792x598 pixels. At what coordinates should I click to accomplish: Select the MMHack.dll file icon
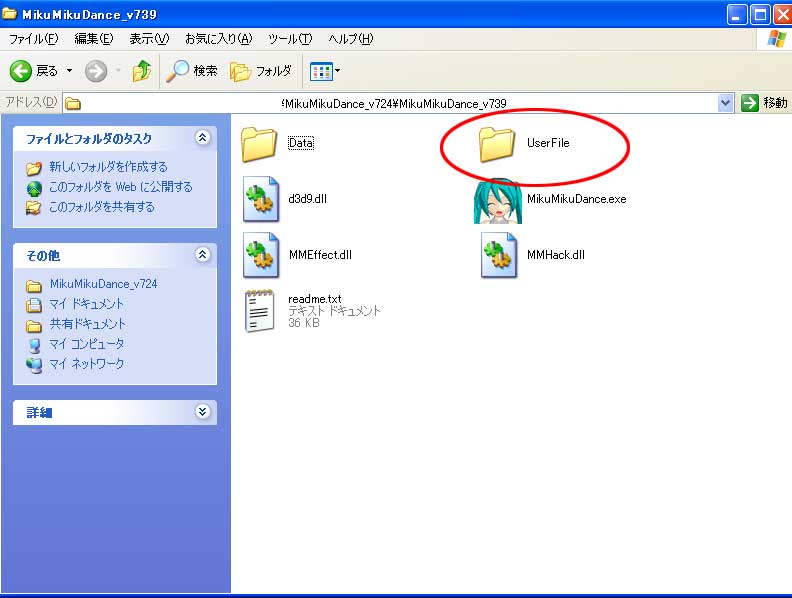tap(499, 255)
